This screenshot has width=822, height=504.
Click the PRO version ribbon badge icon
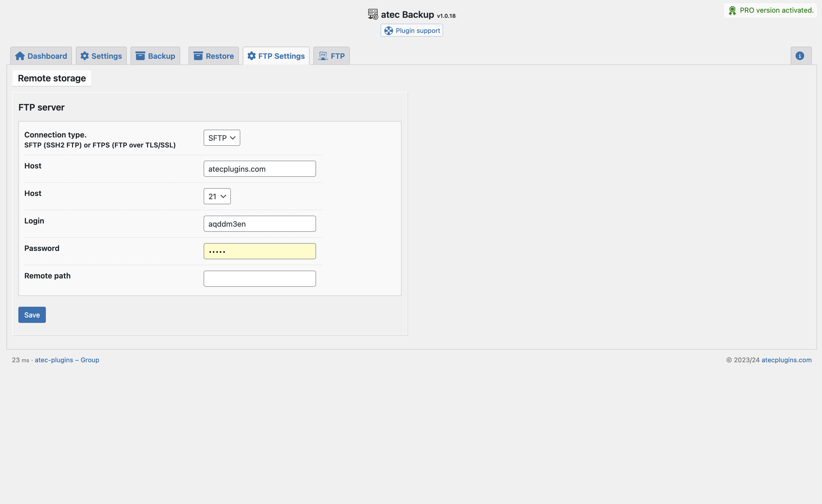pyautogui.click(x=732, y=11)
